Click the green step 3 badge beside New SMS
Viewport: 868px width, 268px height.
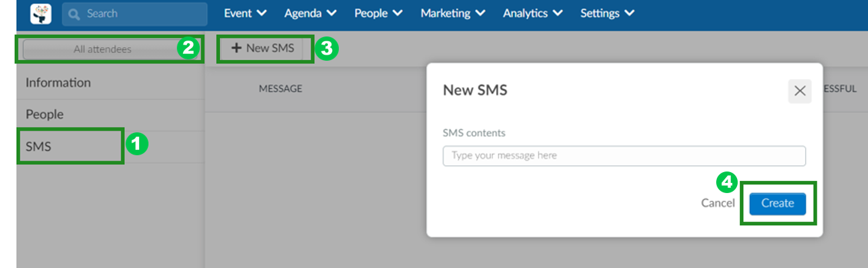327,49
